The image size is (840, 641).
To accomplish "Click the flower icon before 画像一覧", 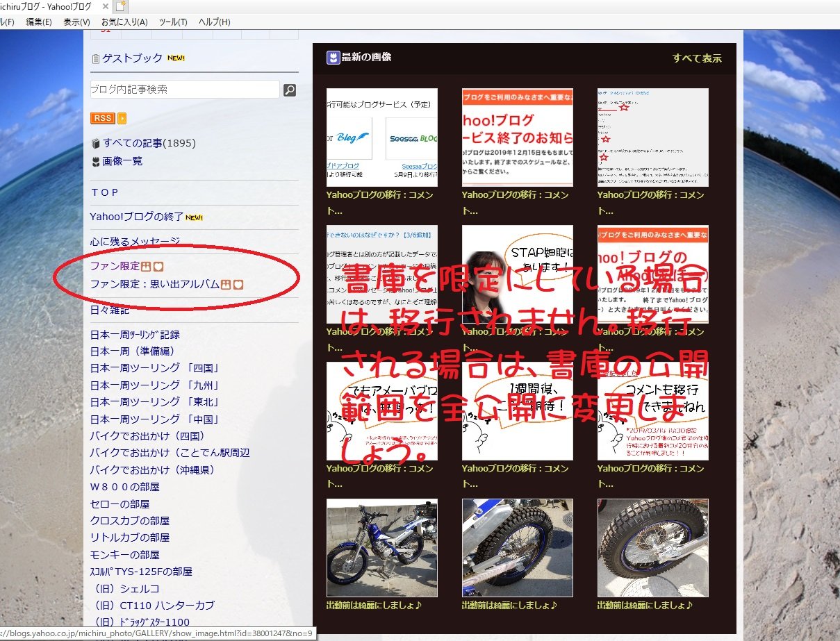I will coord(96,161).
